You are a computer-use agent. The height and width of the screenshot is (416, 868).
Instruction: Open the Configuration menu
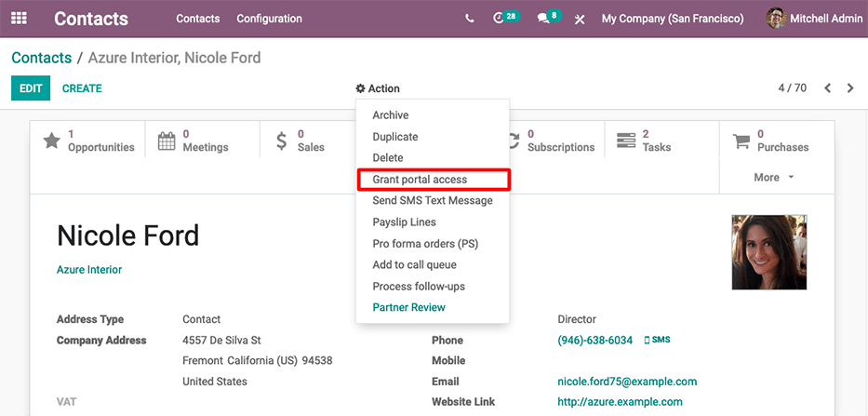(269, 19)
